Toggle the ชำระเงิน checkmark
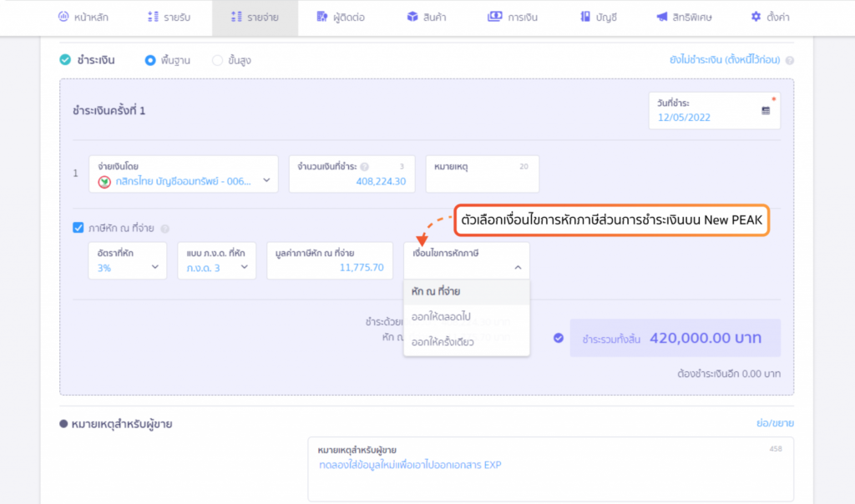Viewport: 855px width, 504px height. coord(65,60)
